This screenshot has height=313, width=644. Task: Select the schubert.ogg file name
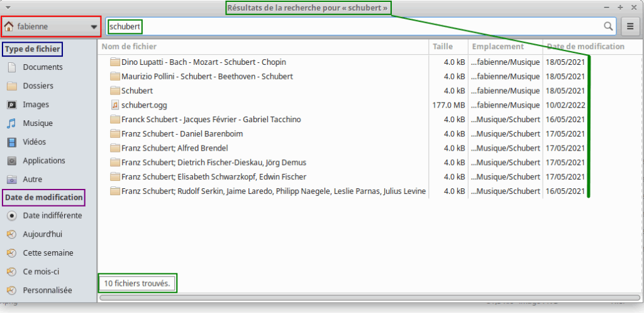click(144, 105)
